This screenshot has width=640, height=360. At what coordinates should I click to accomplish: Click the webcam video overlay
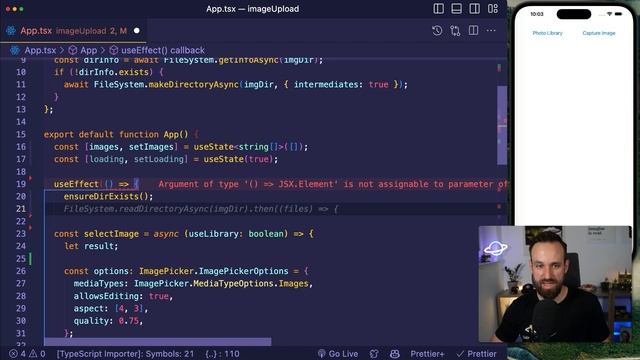point(555,284)
